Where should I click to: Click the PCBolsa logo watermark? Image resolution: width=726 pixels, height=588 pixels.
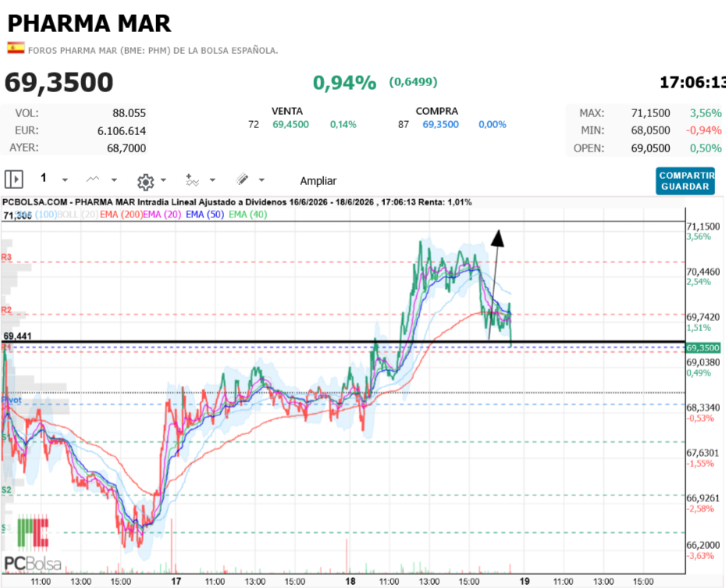coord(33,542)
